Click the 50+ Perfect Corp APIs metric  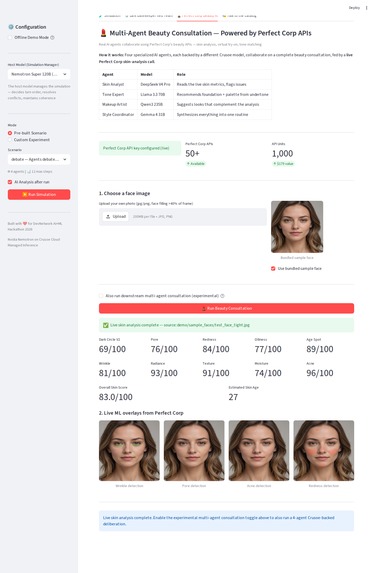click(192, 154)
